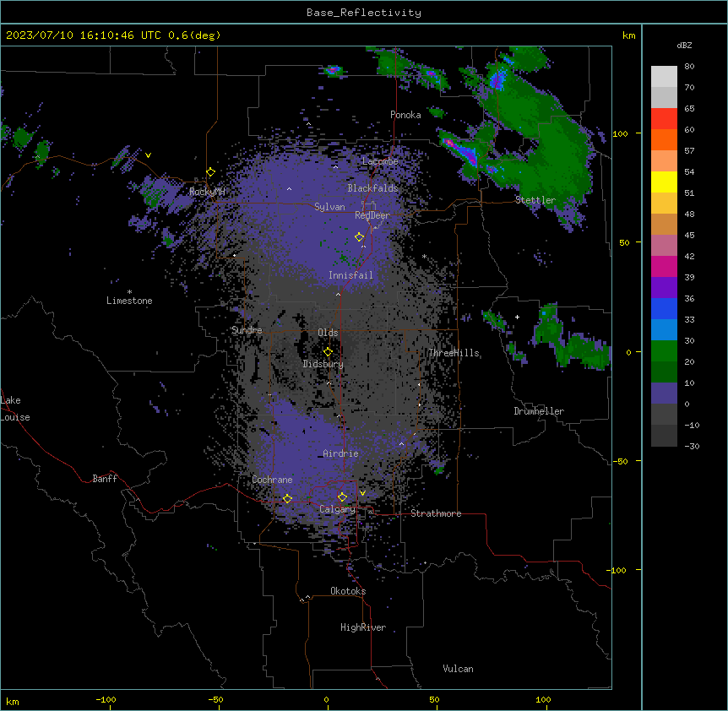This screenshot has height=711, width=728.
Task: Click the -50 tick on the bottom axis
Action: (x=215, y=699)
